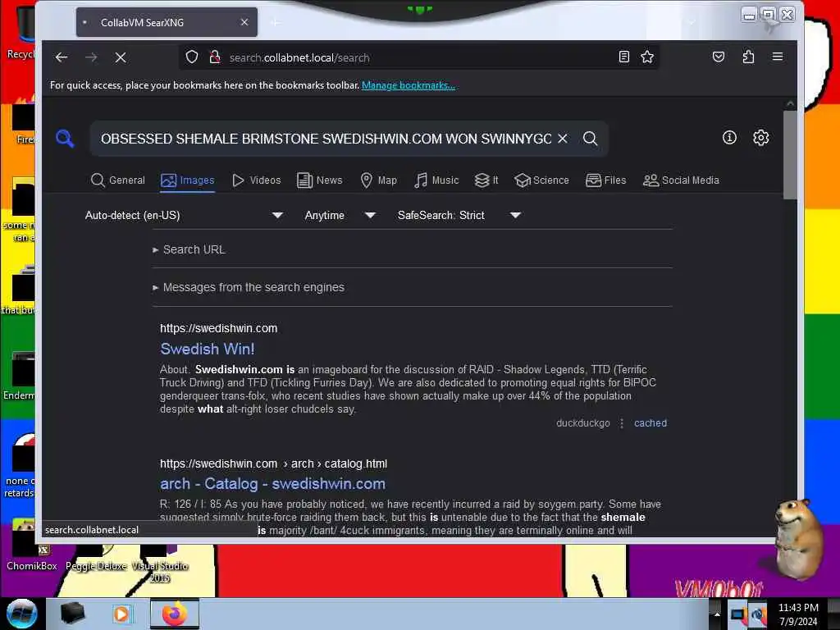Open media player taskbar icon

click(121, 614)
